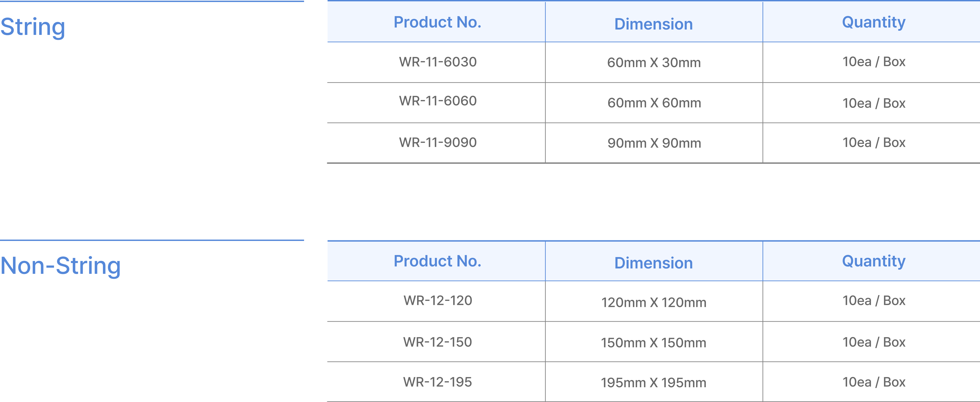980x402 pixels.
Task: Click Dimension header in Non-String table
Action: [653, 263]
